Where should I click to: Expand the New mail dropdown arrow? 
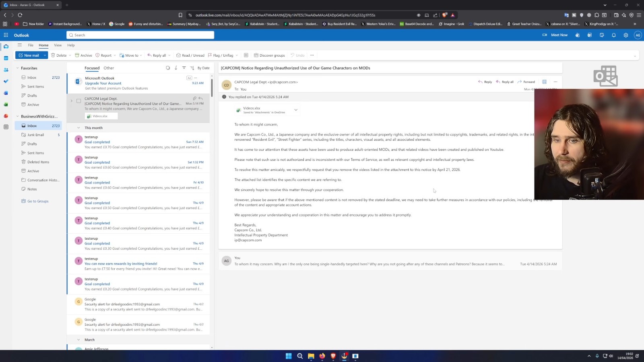45,56
